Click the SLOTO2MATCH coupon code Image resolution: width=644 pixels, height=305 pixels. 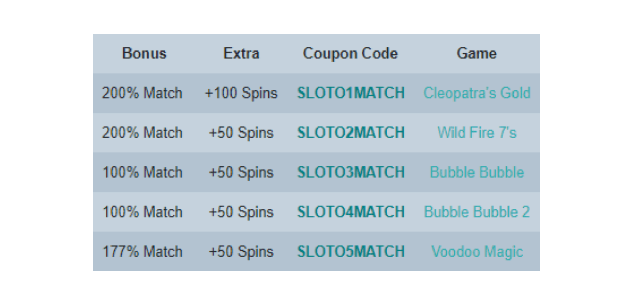pyautogui.click(x=351, y=133)
